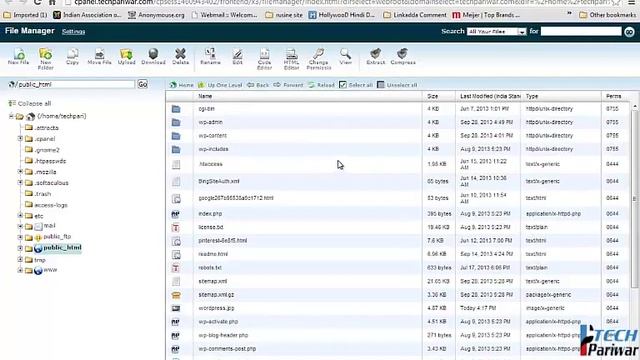Click Home navigation button
Viewport: 640px width, 360px height.
[x=182, y=85]
